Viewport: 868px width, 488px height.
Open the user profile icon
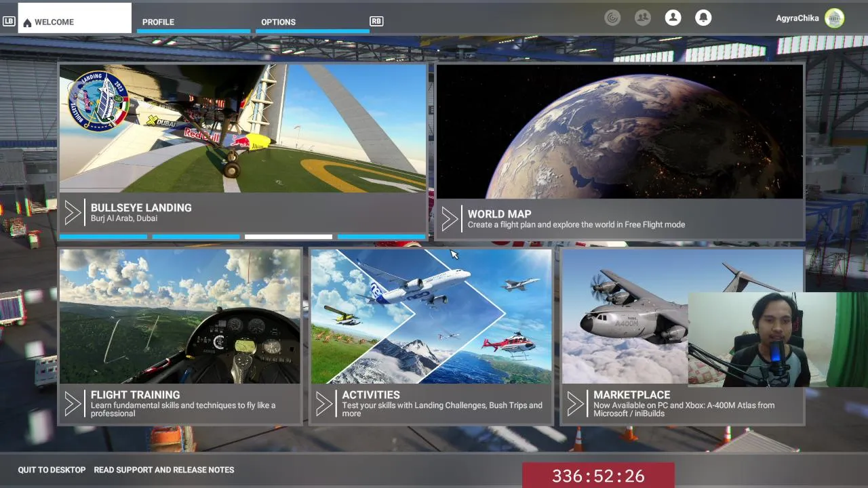(x=673, y=18)
